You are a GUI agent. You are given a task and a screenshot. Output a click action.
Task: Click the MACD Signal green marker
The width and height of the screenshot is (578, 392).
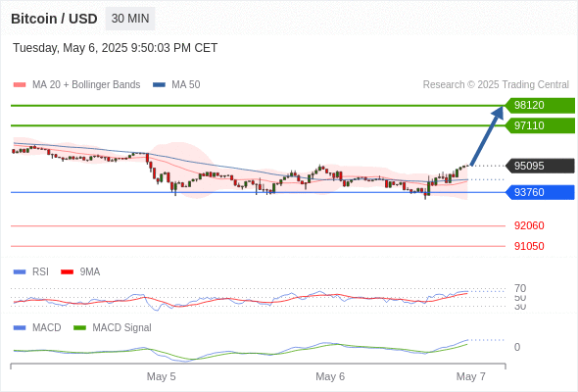pos(79,328)
